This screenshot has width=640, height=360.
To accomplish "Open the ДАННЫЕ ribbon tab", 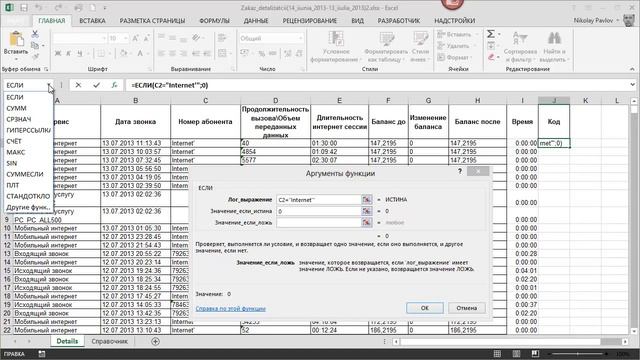I will click(256, 20).
